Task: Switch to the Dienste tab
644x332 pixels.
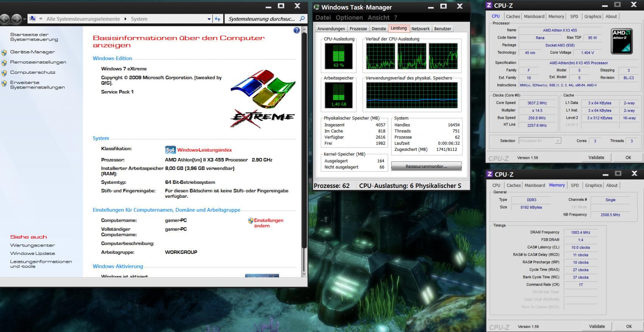Action: click(379, 29)
